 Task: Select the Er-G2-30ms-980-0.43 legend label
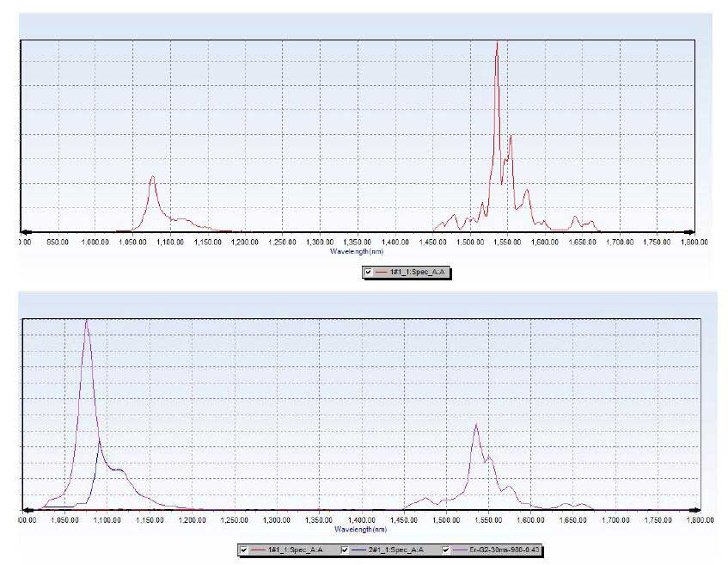505,550
